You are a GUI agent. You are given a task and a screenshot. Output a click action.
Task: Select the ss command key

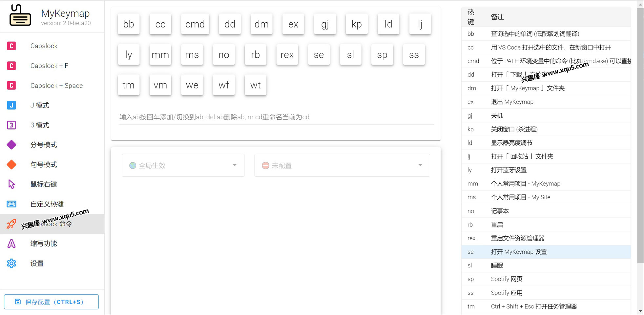pyautogui.click(x=414, y=54)
